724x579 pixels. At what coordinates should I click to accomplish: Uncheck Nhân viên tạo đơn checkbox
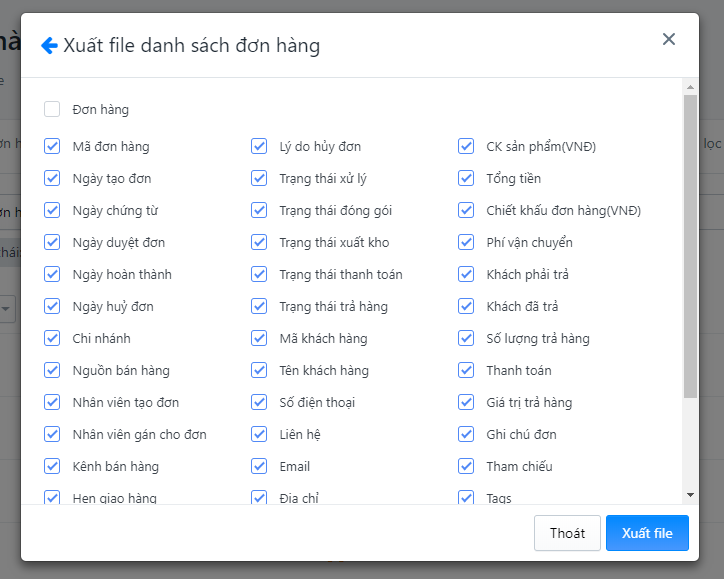click(x=52, y=402)
